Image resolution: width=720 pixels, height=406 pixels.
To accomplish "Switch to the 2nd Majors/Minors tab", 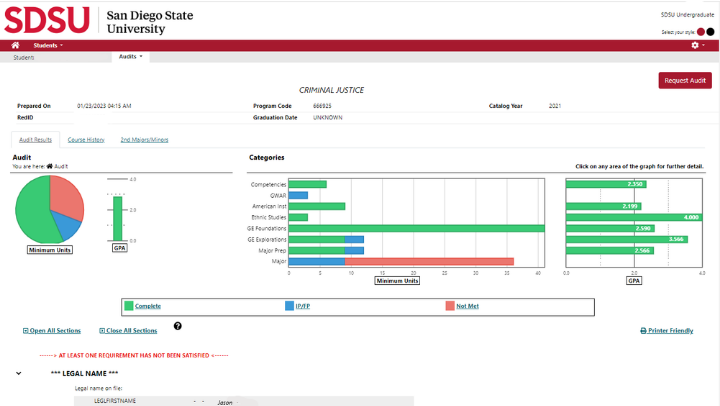I will pyautogui.click(x=144, y=139).
